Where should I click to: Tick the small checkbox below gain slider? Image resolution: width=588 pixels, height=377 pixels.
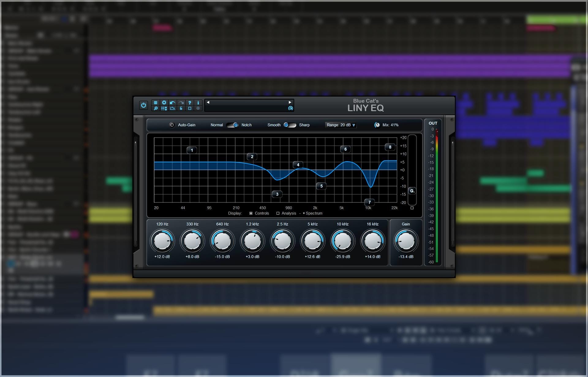[x=412, y=208]
